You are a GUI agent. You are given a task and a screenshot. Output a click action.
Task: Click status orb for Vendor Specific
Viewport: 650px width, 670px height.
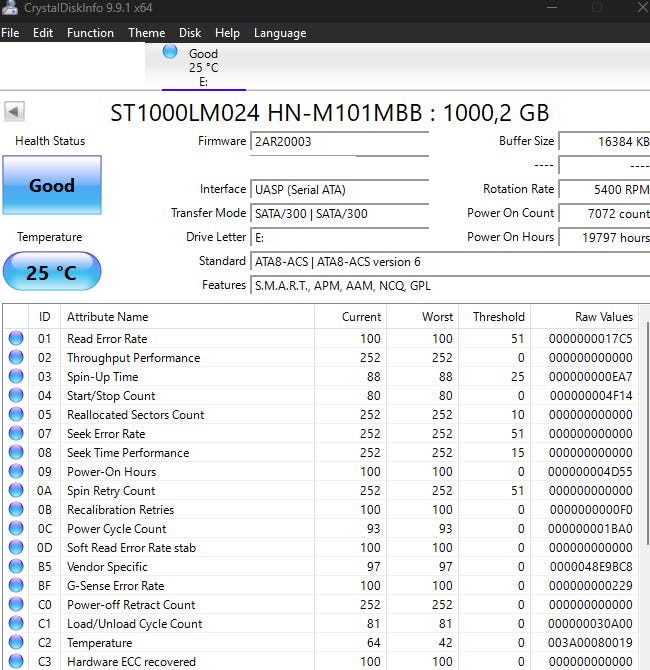(x=16, y=566)
